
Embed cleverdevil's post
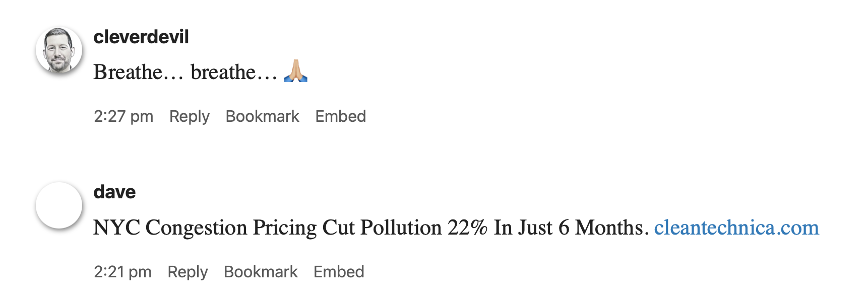340,116
